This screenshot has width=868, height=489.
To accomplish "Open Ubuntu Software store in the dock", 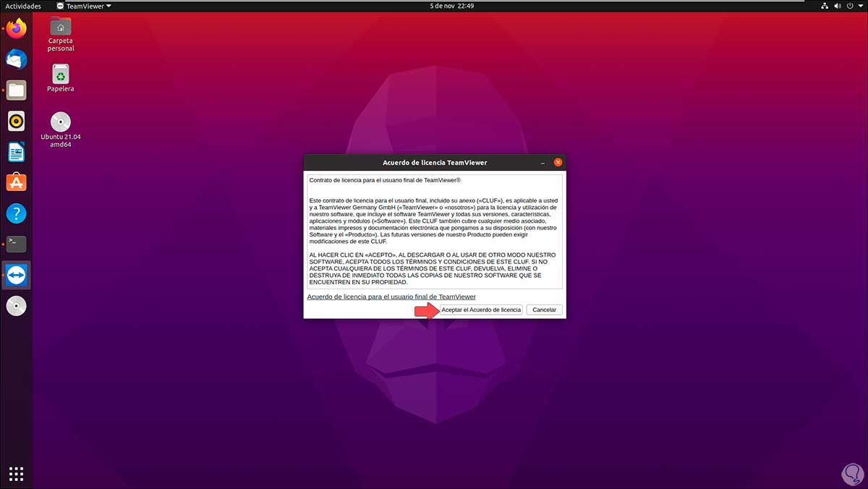I will tap(16, 182).
